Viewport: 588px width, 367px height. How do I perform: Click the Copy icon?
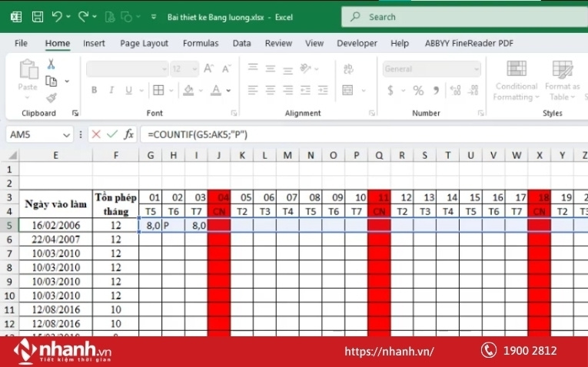click(51, 81)
